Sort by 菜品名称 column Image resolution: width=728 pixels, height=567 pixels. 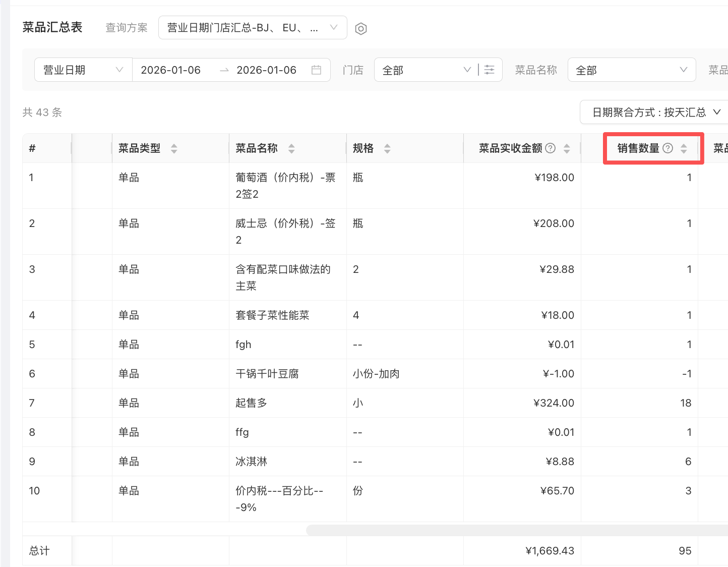(291, 148)
